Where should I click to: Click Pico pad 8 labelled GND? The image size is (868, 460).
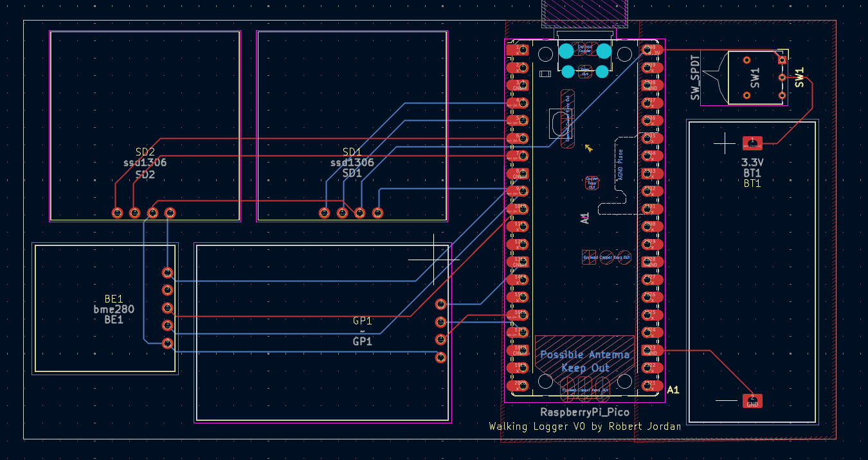point(518,173)
